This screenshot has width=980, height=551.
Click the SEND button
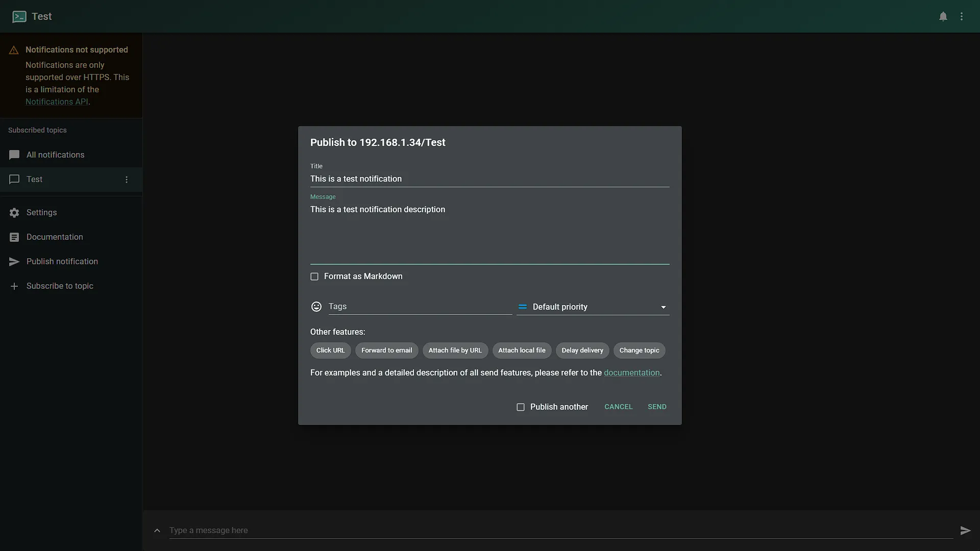[x=657, y=407]
